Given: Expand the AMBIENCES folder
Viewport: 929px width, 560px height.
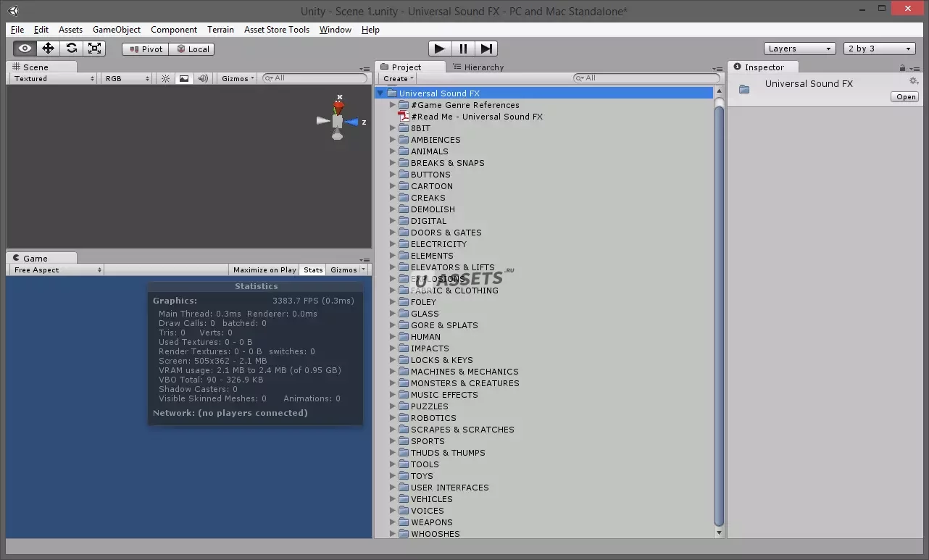Looking at the screenshot, I should [x=393, y=140].
